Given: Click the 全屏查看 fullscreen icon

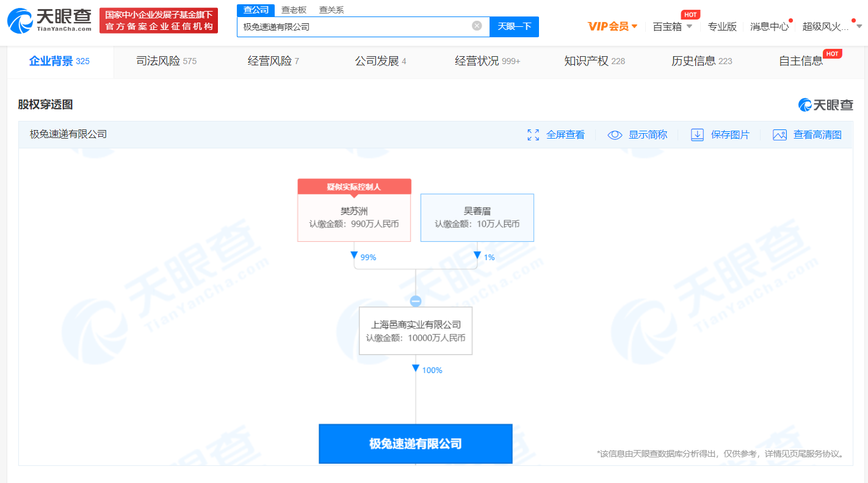Looking at the screenshot, I should pyautogui.click(x=533, y=134).
